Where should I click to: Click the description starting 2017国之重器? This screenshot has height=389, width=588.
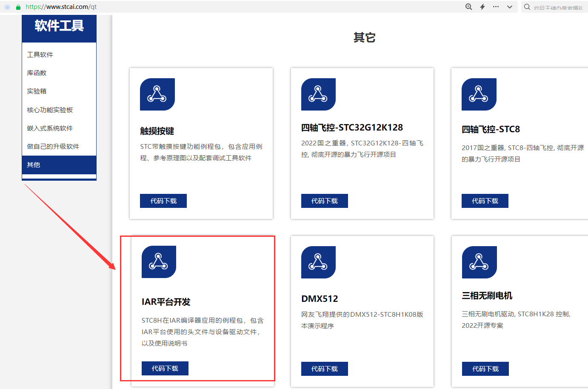[523, 153]
